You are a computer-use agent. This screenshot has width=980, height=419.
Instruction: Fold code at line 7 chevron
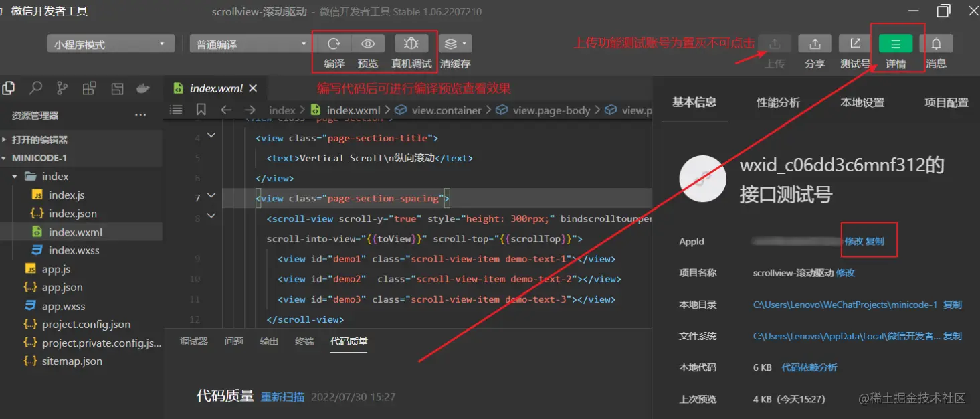click(211, 196)
